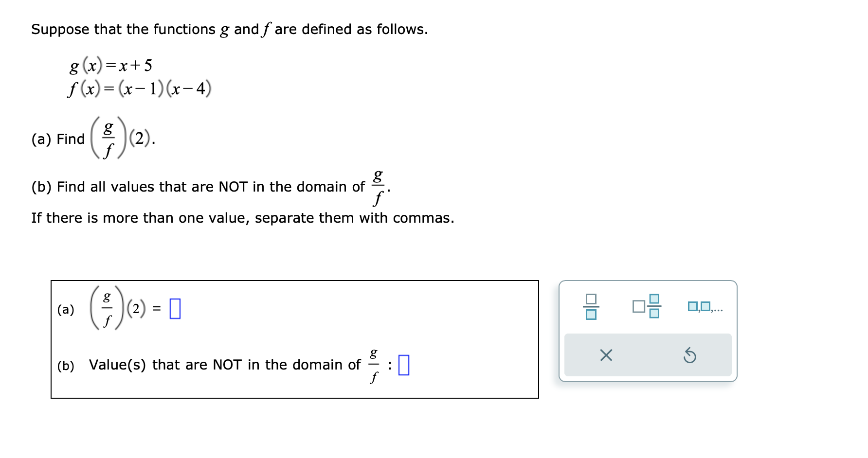Click the part (b) label
The image size is (868, 458).
click(66, 366)
